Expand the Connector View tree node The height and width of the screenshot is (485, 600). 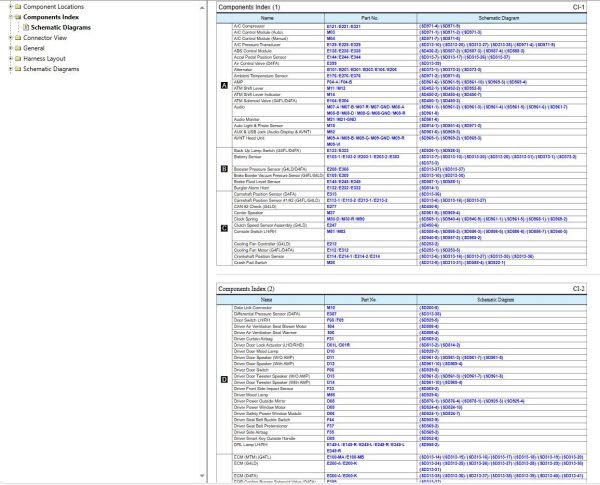(x=11, y=38)
